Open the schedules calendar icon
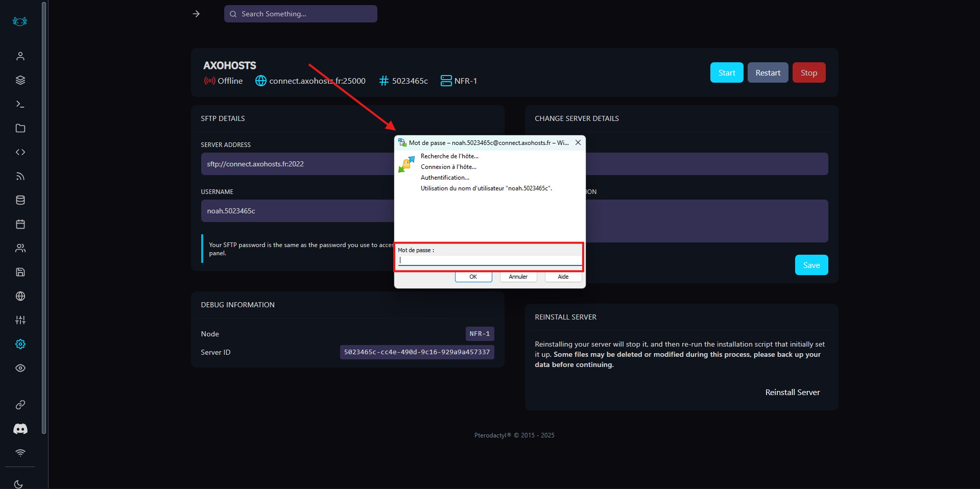Image resolution: width=980 pixels, height=489 pixels. pos(20,224)
